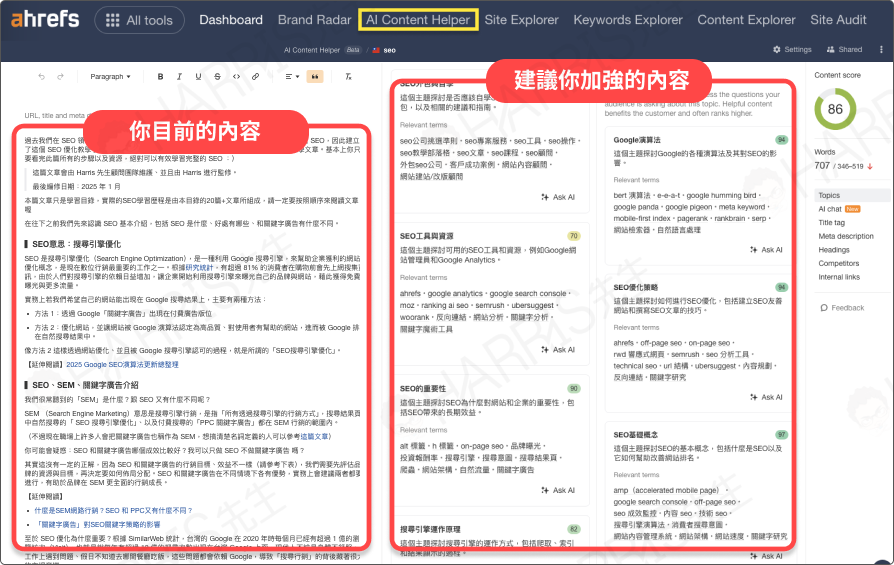Open Content Explorer
This screenshot has width=894, height=565.
746,20
